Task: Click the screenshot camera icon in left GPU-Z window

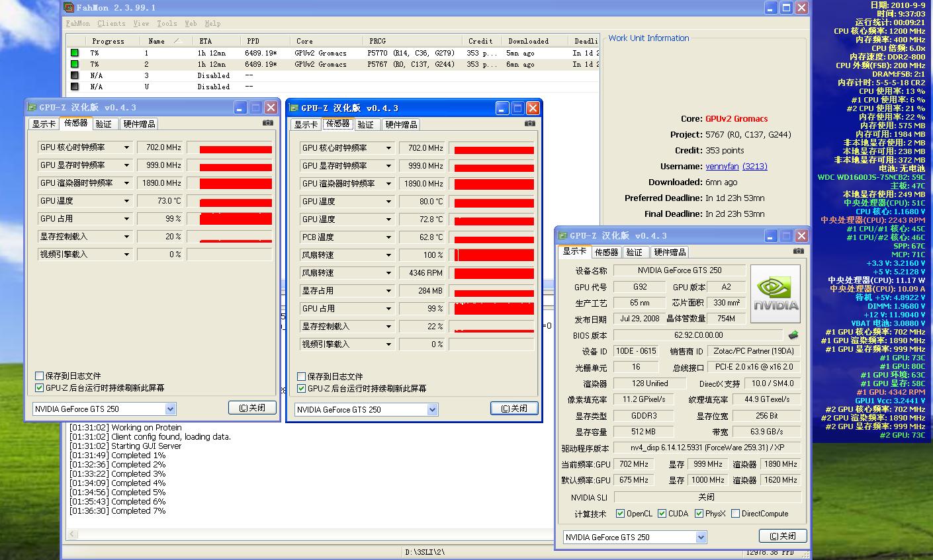Action: tap(267, 123)
